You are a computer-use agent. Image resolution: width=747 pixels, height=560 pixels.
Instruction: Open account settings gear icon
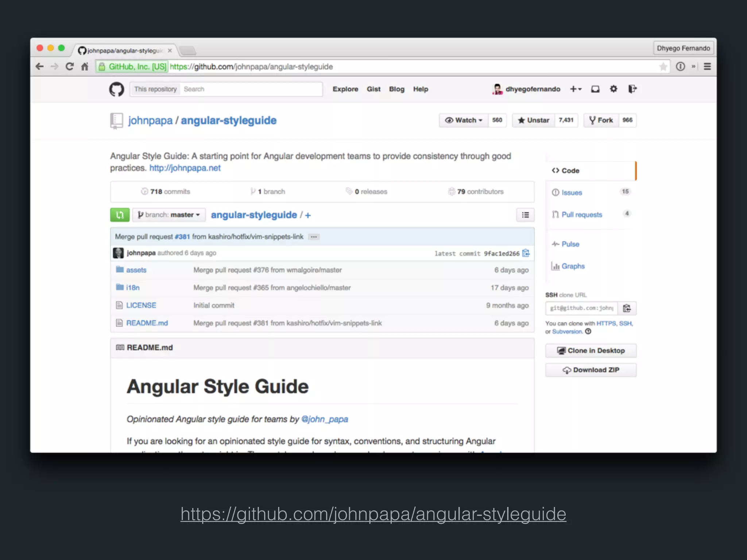(x=614, y=89)
